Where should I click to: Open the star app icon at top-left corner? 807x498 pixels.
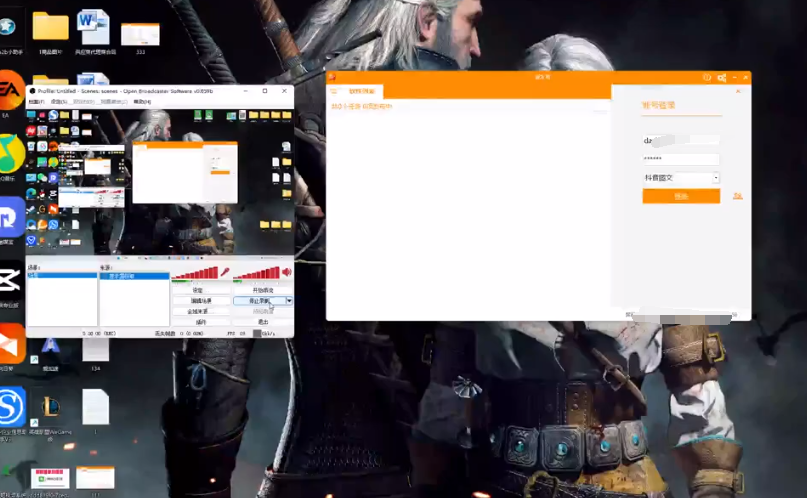[x=8, y=26]
